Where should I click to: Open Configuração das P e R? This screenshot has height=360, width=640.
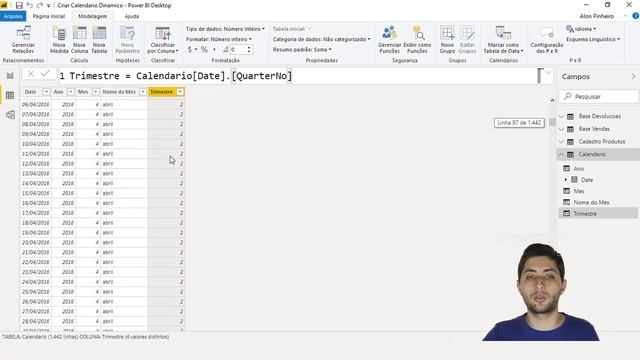click(547, 40)
